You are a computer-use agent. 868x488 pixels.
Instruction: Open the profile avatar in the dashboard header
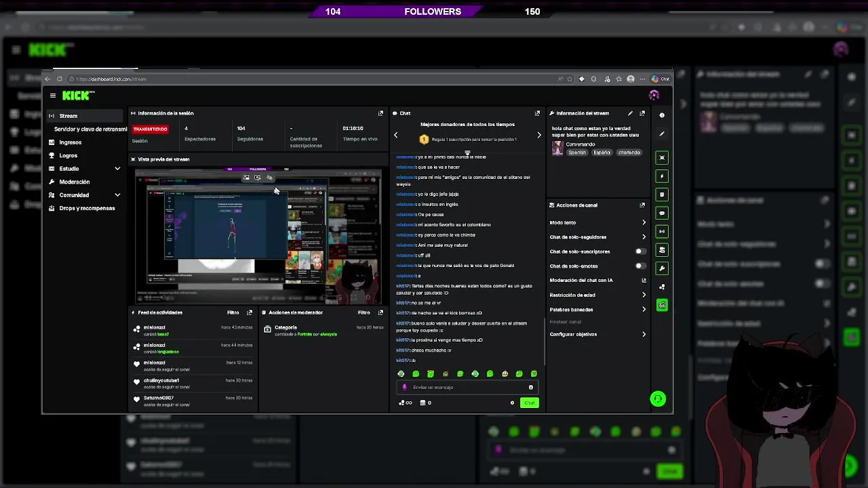click(654, 96)
